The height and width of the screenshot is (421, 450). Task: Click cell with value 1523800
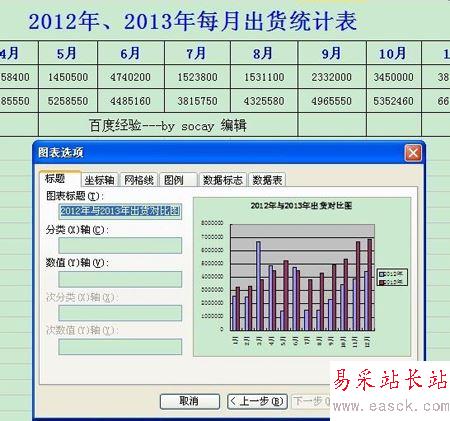[197, 77]
